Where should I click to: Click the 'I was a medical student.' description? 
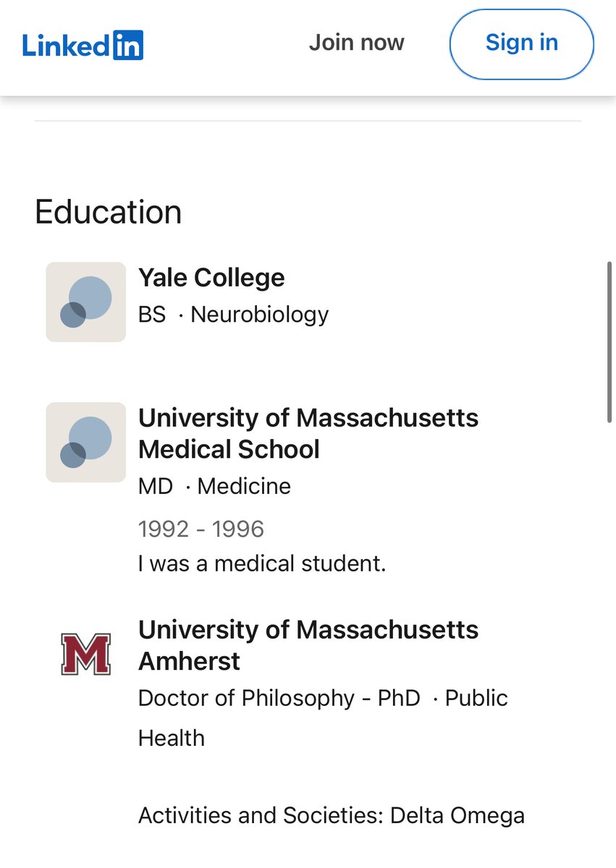pyautogui.click(x=262, y=563)
